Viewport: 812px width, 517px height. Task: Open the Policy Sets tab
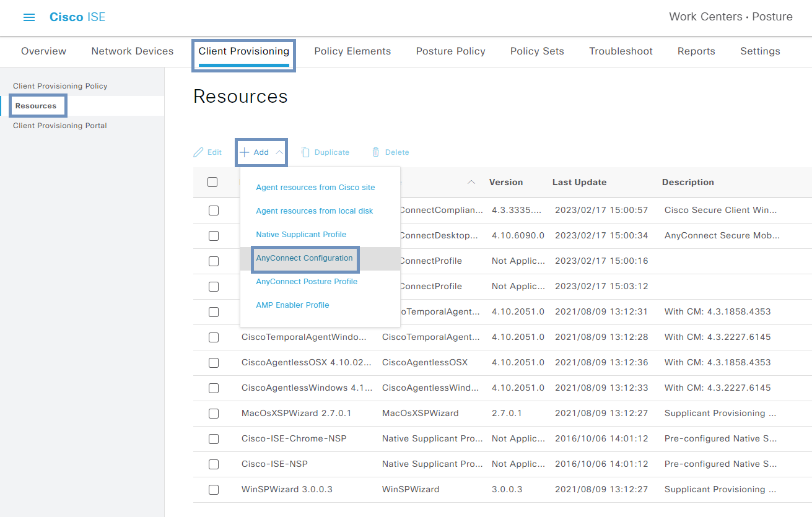point(537,51)
